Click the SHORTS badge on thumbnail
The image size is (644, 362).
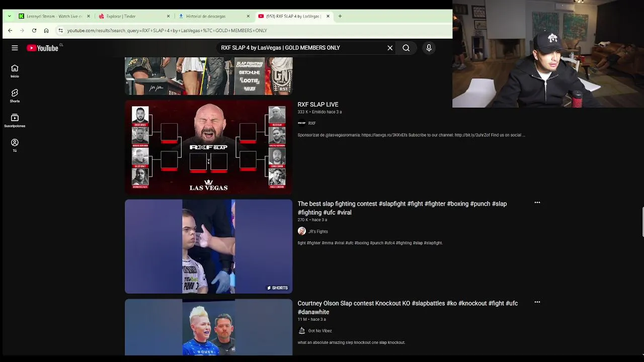(x=277, y=288)
